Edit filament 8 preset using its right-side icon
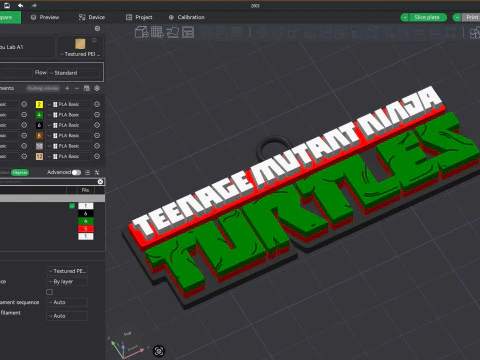The height and width of the screenshot is (360, 480). point(97,136)
